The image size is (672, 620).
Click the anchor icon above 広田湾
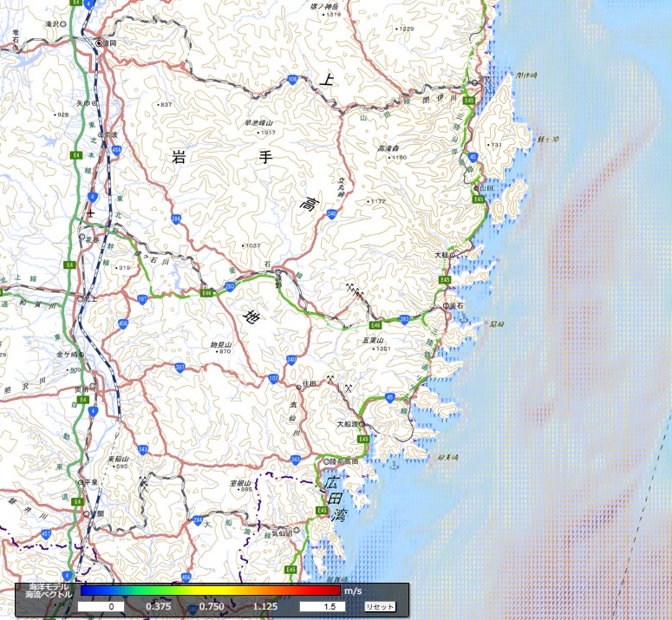(x=393, y=466)
